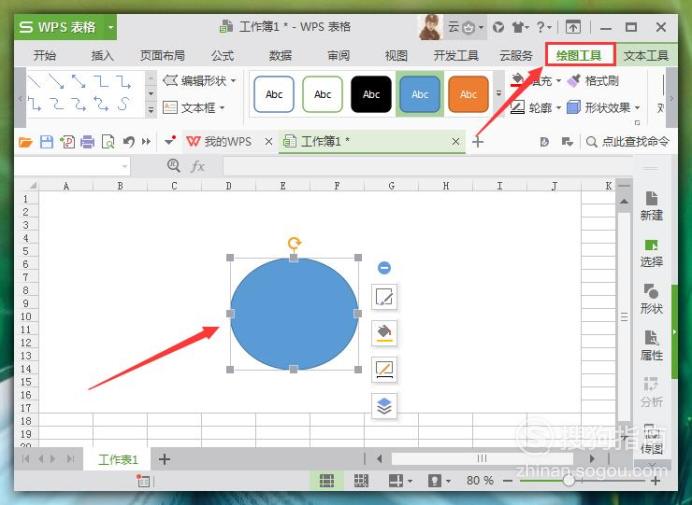Open 开发工具 tab
Screen dimensions: 692x505
click(456, 56)
